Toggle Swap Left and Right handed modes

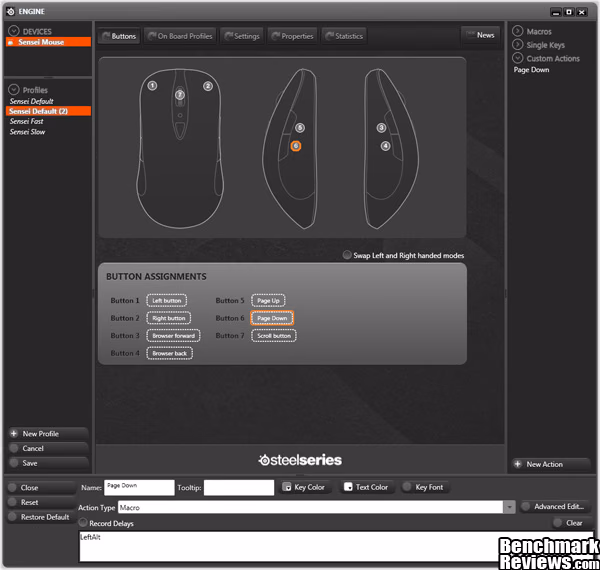347,255
